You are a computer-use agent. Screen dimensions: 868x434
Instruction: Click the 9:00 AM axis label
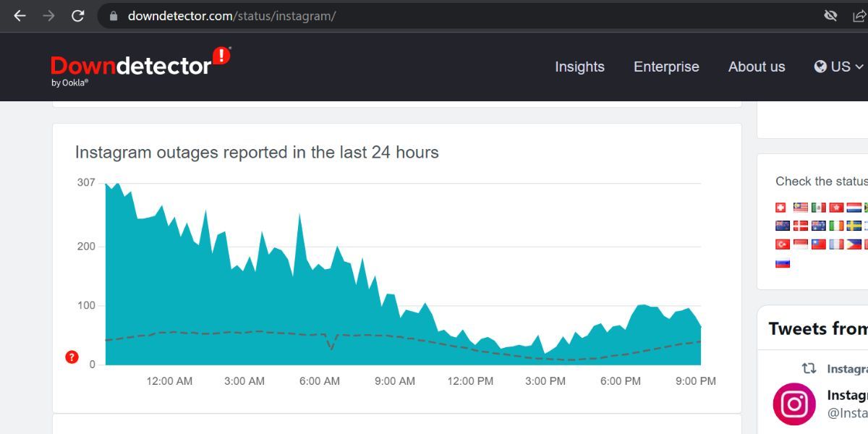[x=395, y=381]
